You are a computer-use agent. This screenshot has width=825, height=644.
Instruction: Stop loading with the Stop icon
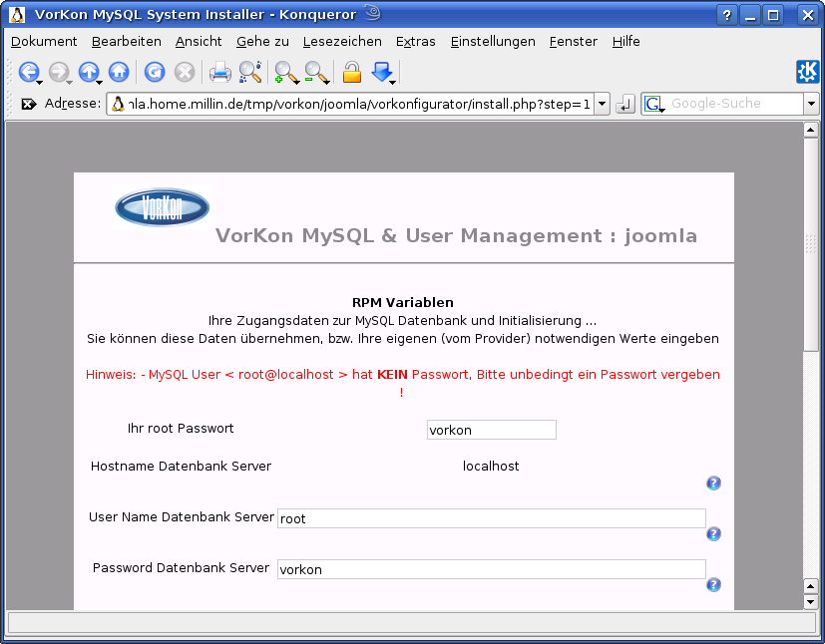(x=185, y=72)
